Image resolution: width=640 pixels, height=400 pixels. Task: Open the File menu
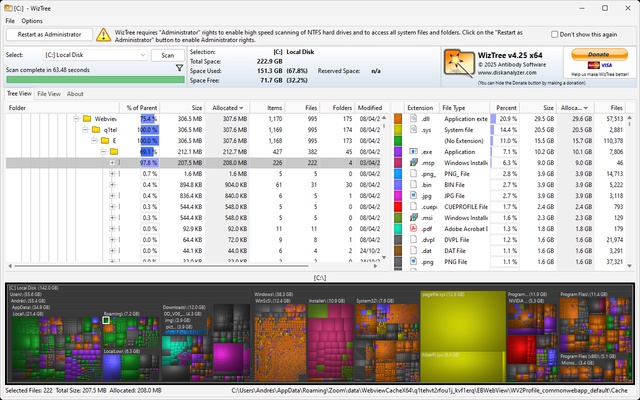pos(10,21)
